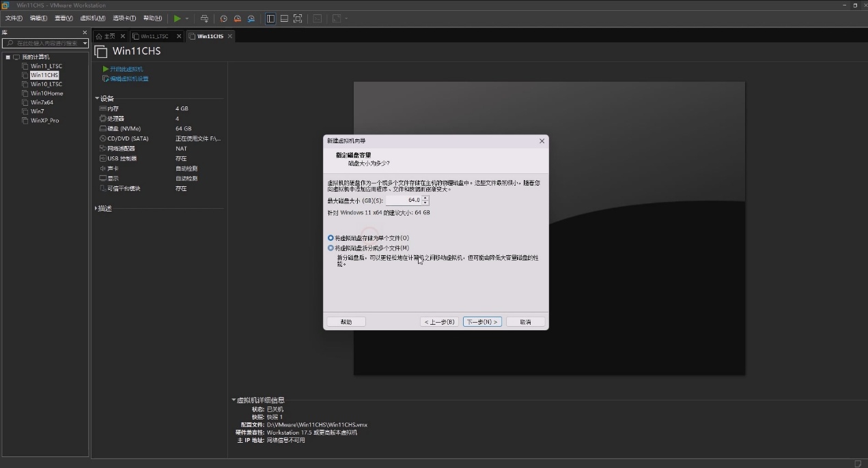
Task: Toggle the library sidebar view icon
Action: pos(270,18)
